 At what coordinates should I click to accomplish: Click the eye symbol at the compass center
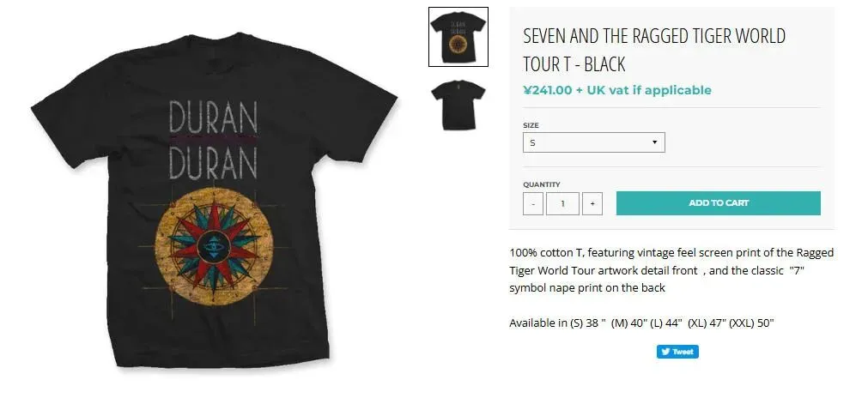pos(214,247)
